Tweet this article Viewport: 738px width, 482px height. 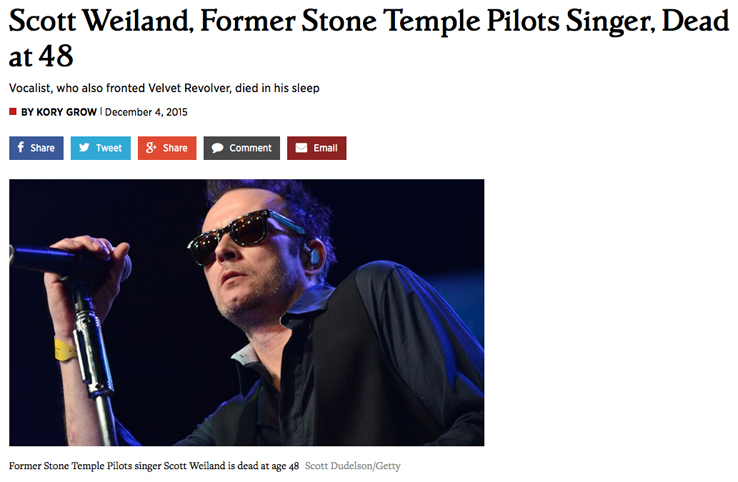(x=101, y=148)
